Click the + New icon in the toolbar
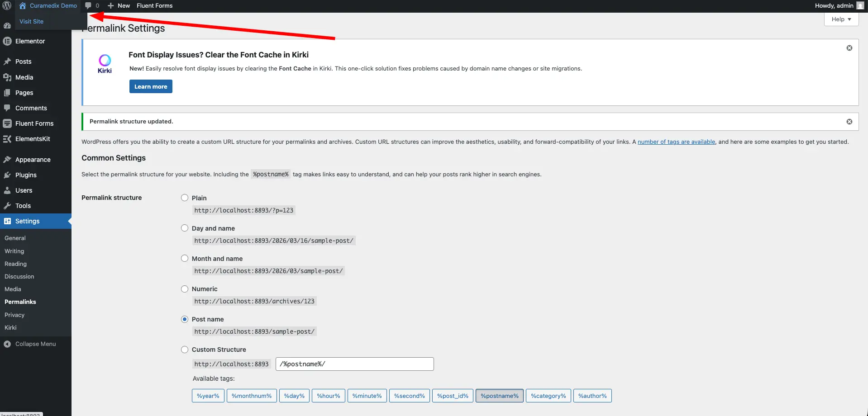This screenshot has width=868, height=416. 111,5
